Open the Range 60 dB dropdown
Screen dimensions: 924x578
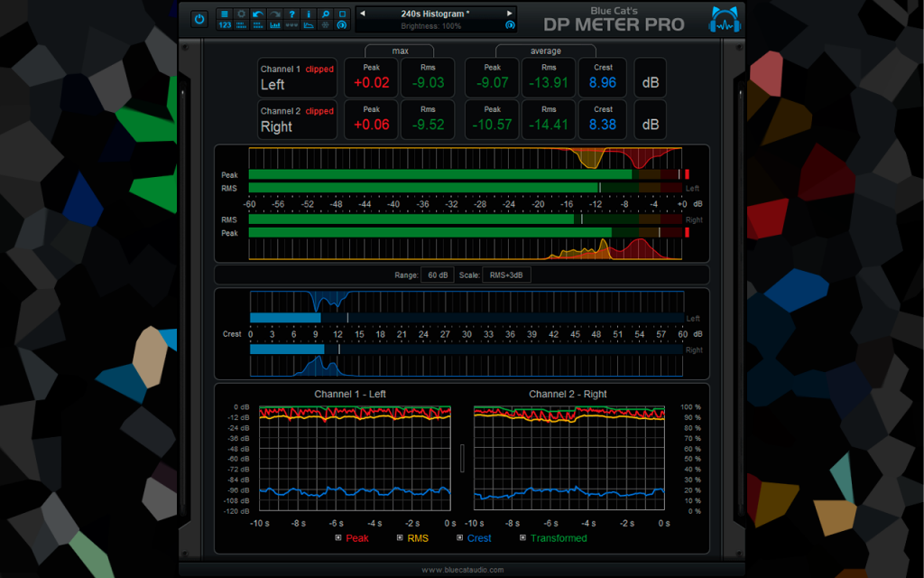point(438,275)
